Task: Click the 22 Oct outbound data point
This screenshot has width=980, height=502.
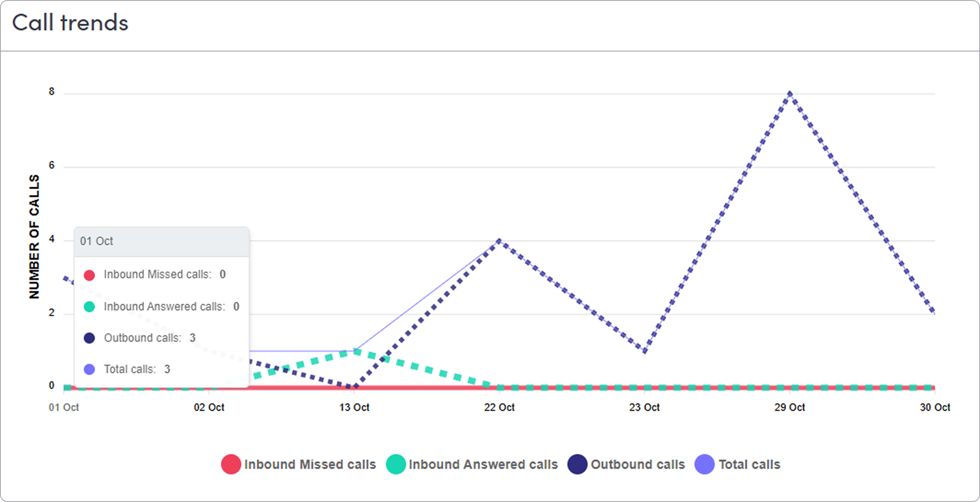Action: click(x=499, y=240)
